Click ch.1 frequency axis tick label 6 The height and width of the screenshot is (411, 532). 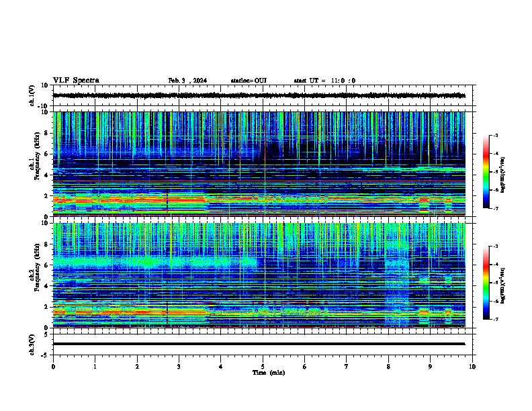pos(47,154)
